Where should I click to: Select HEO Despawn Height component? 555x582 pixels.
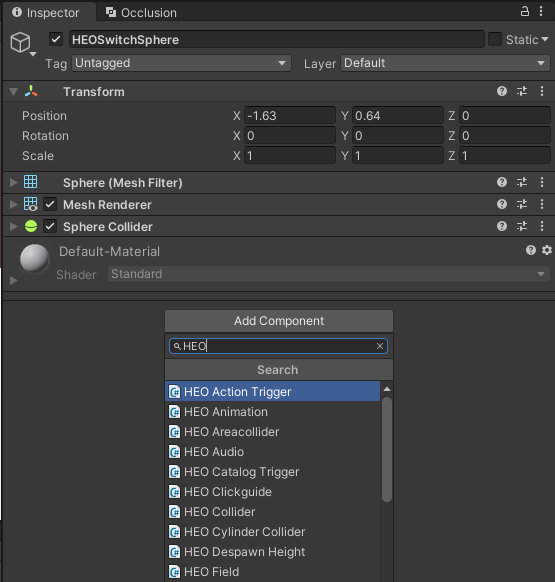pos(272,552)
